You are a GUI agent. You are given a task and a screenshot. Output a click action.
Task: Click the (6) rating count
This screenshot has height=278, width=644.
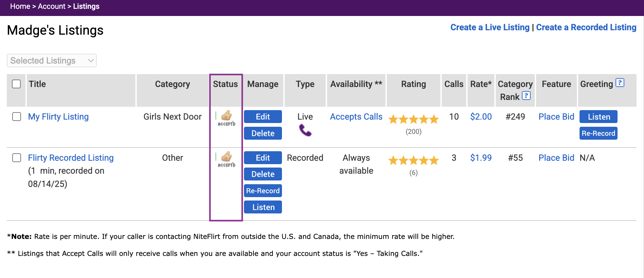coord(414,173)
